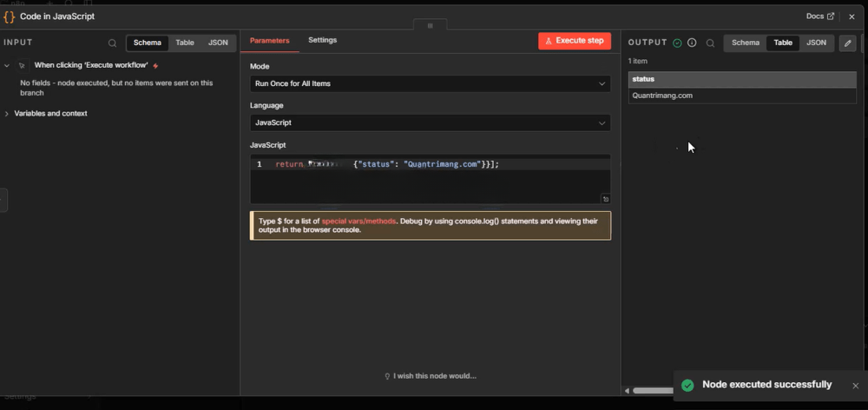This screenshot has width=868, height=410.
Task: Switch output view to Table
Action: click(x=783, y=43)
